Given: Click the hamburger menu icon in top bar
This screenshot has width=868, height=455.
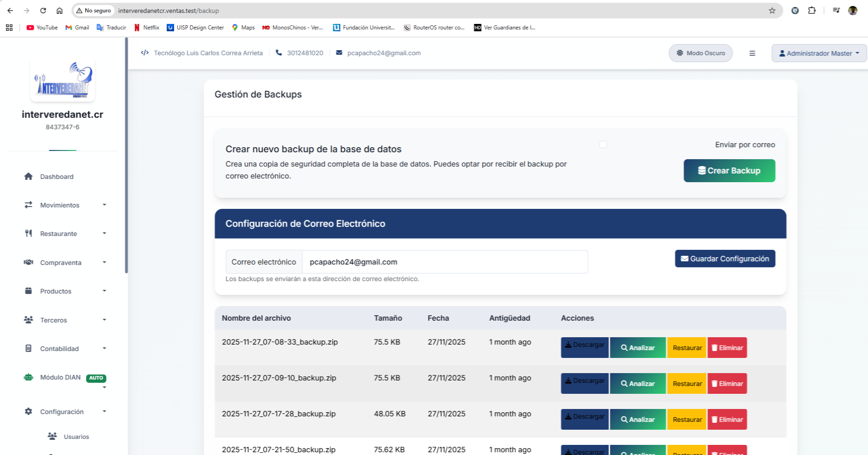Looking at the screenshot, I should (x=752, y=53).
